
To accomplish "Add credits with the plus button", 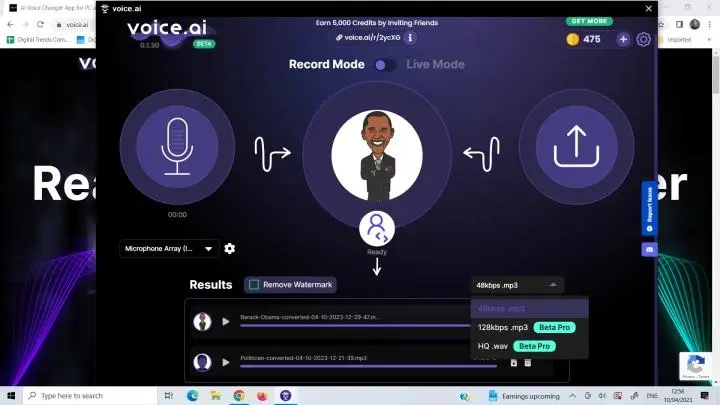I will [x=623, y=39].
